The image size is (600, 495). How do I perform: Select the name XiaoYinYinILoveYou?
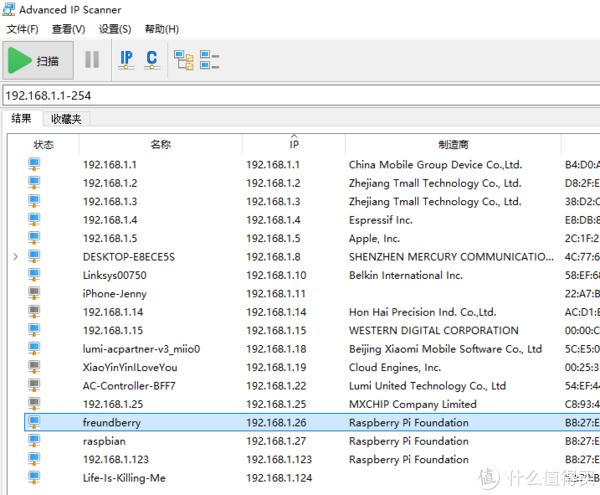[130, 368]
